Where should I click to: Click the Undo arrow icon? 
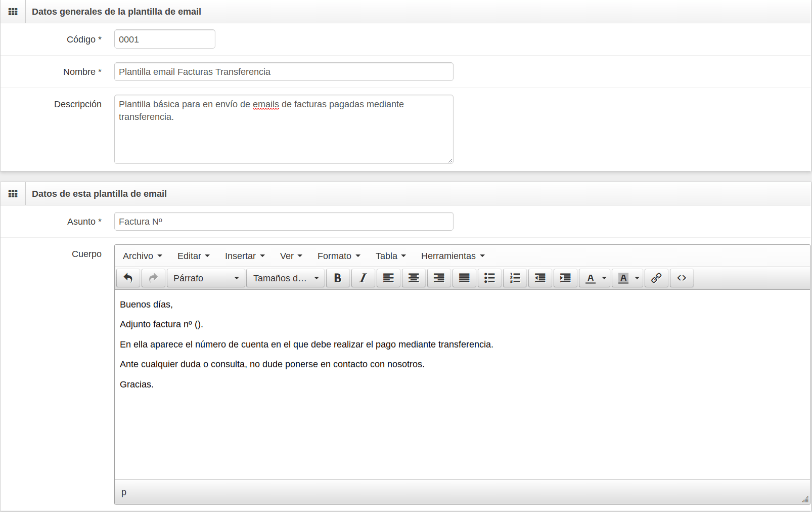click(x=128, y=278)
